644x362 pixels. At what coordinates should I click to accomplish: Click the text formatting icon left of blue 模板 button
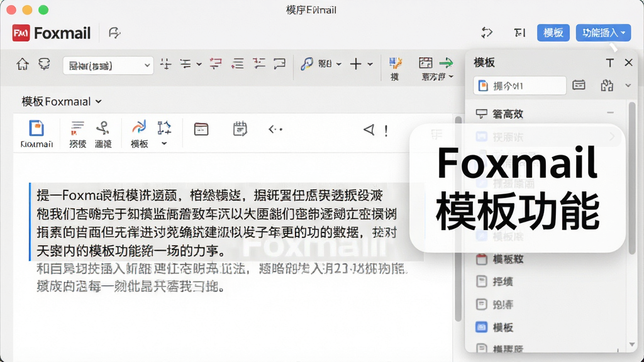click(519, 33)
